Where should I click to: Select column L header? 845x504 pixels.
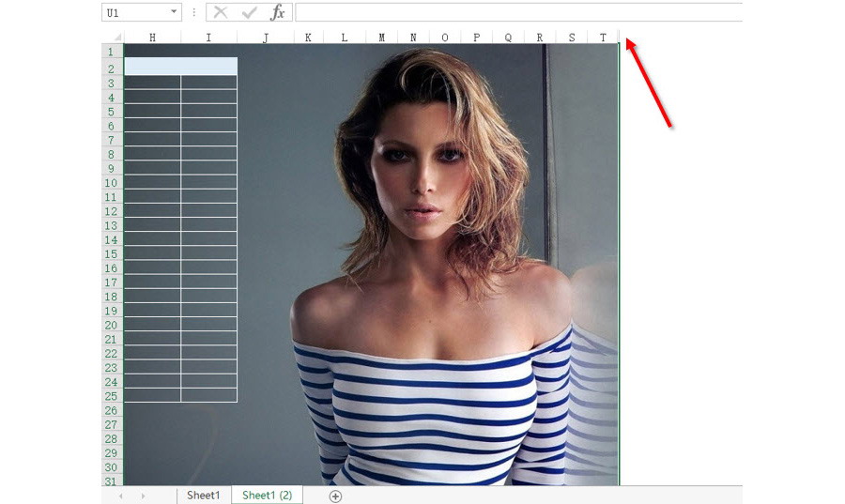345,38
